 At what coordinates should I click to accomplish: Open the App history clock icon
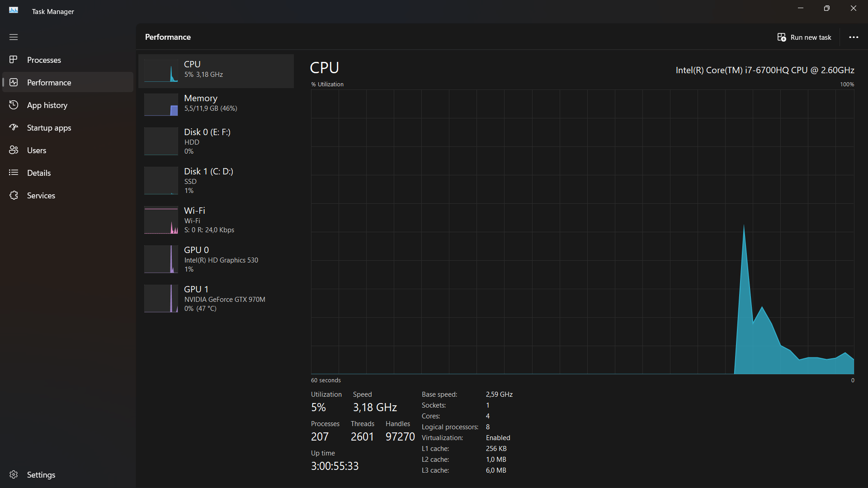tap(14, 105)
